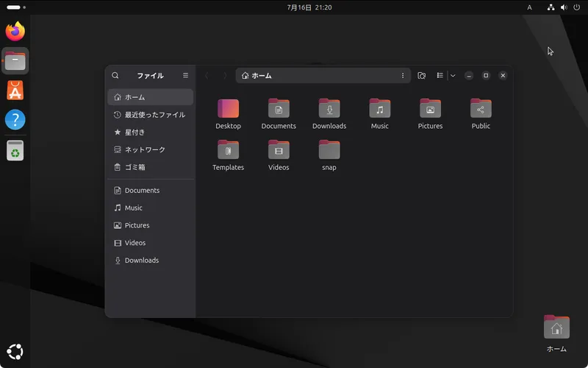Select the Downloads folder in grid
Viewport: 588px width, 368px height.
(329, 108)
